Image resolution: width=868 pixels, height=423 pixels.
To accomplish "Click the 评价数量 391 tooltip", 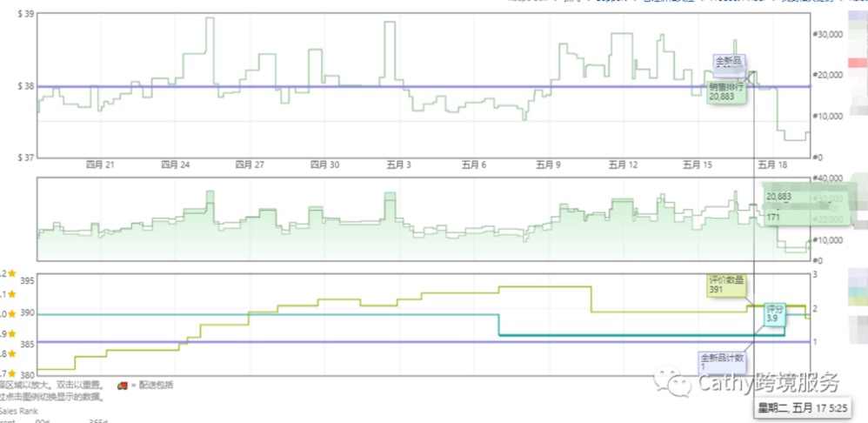I will point(726,285).
